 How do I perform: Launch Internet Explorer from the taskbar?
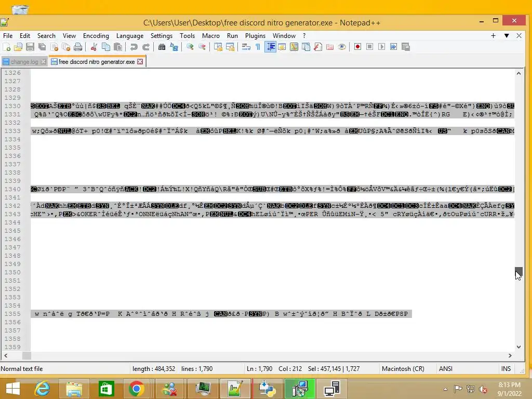point(43,389)
